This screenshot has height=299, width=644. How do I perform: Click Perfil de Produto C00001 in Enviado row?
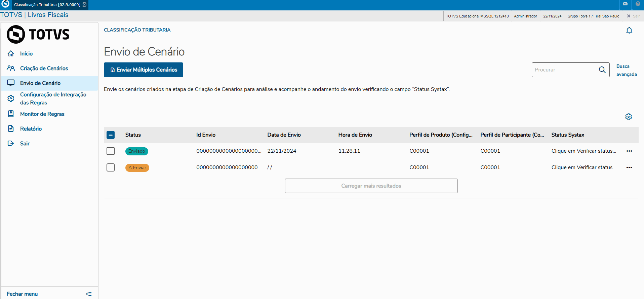[x=419, y=151]
